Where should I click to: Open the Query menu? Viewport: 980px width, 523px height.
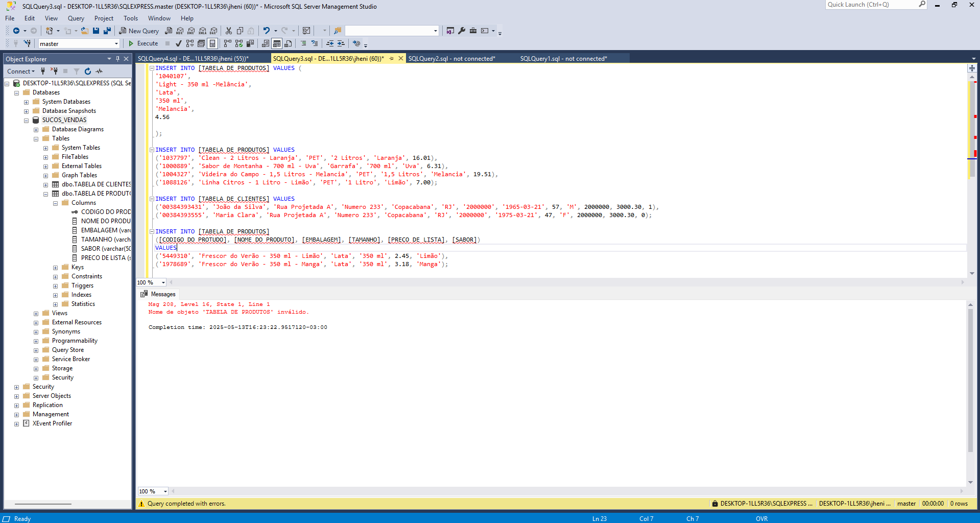[76, 18]
